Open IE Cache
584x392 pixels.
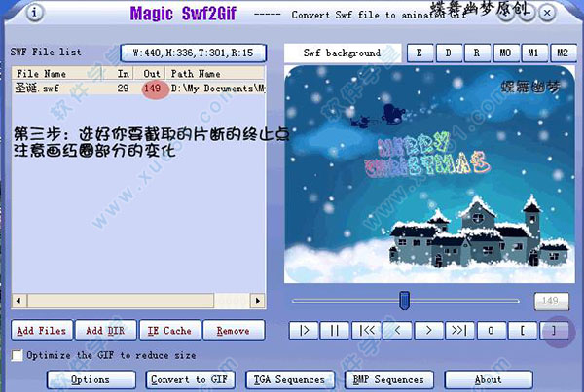169,330
